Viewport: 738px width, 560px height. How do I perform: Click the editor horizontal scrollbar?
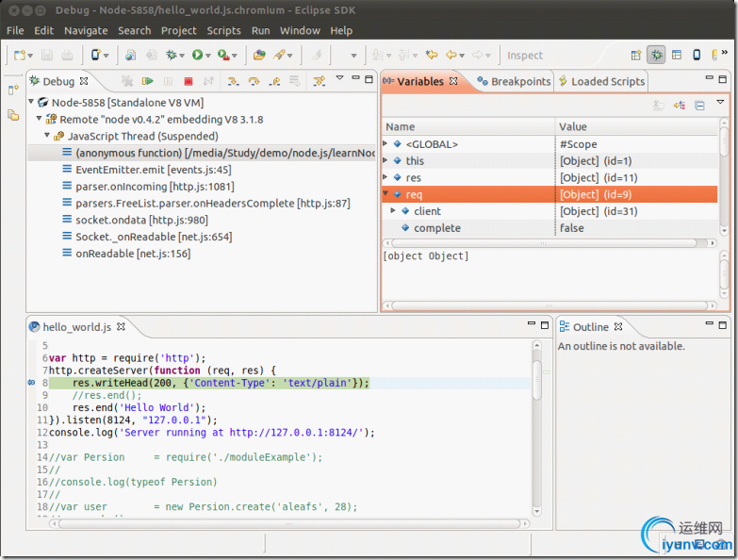pos(289,524)
